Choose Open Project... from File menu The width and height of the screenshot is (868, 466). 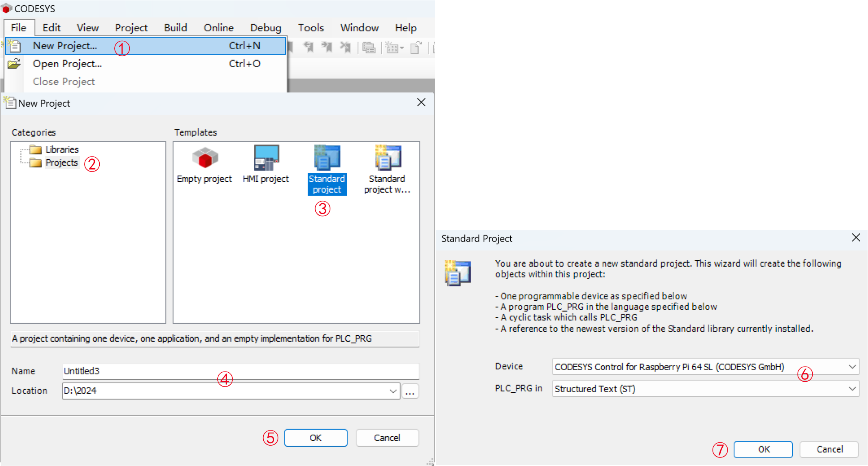click(x=146, y=64)
